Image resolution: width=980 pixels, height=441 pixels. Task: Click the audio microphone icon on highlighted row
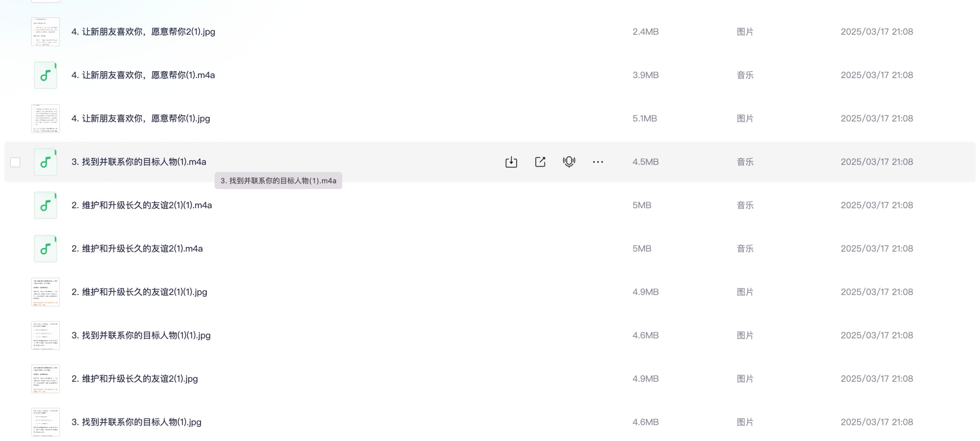click(x=569, y=162)
